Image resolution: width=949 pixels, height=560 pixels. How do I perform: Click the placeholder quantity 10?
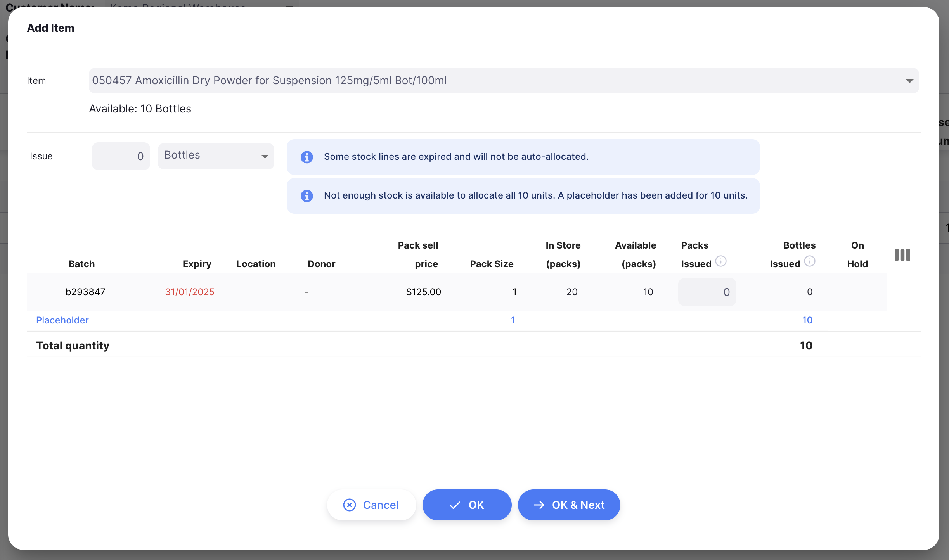pos(807,320)
